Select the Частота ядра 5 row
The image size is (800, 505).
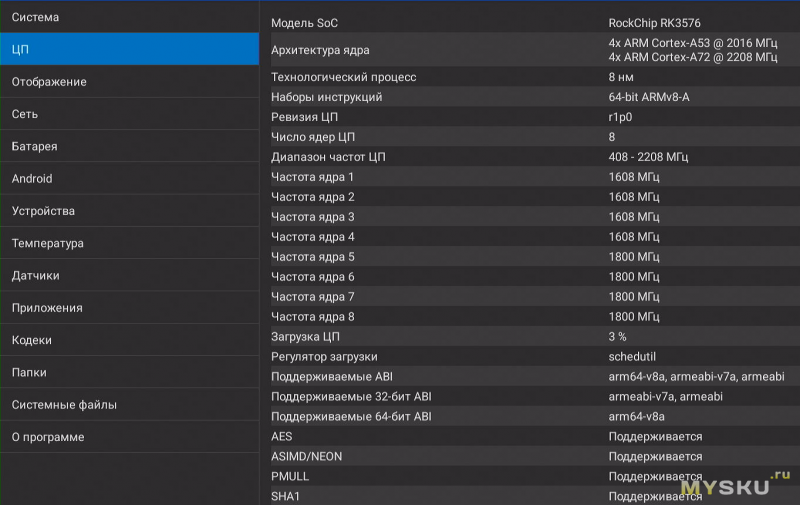[530, 257]
